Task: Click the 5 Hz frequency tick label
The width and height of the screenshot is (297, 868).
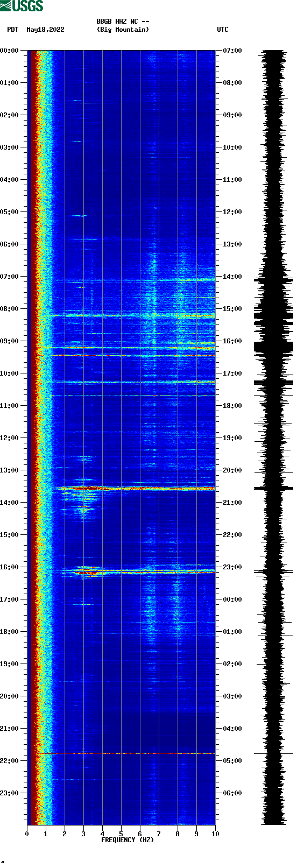Action: point(121,834)
